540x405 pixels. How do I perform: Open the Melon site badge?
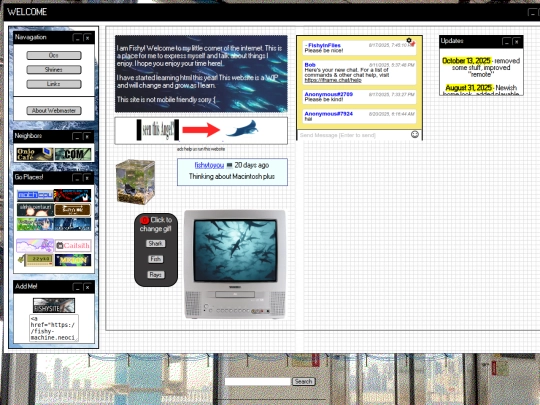pyautogui.click(x=73, y=260)
